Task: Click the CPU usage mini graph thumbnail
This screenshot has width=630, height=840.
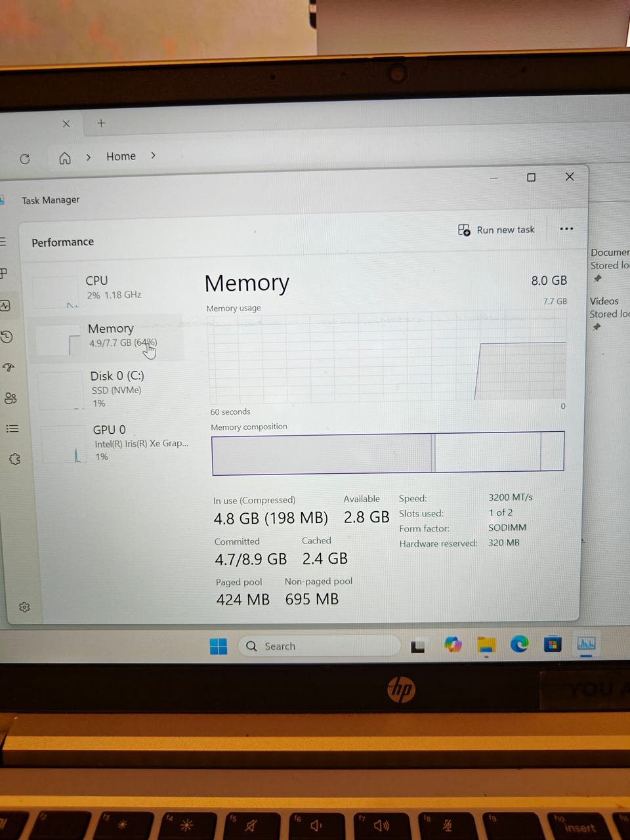Action: pos(55,293)
